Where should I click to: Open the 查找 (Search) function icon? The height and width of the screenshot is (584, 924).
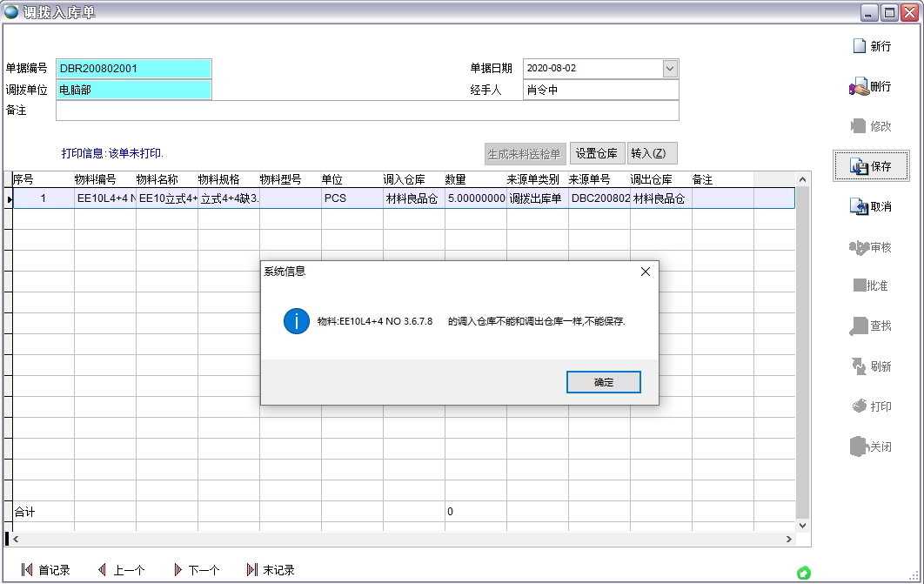871,326
